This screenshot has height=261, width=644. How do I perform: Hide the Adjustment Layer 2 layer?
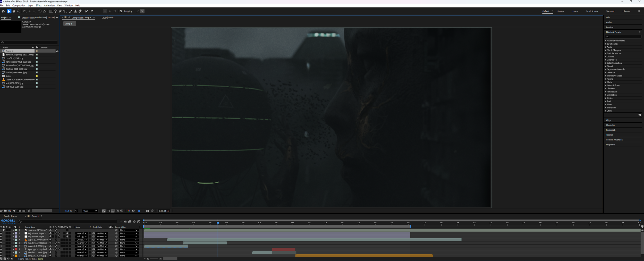tap(1, 233)
